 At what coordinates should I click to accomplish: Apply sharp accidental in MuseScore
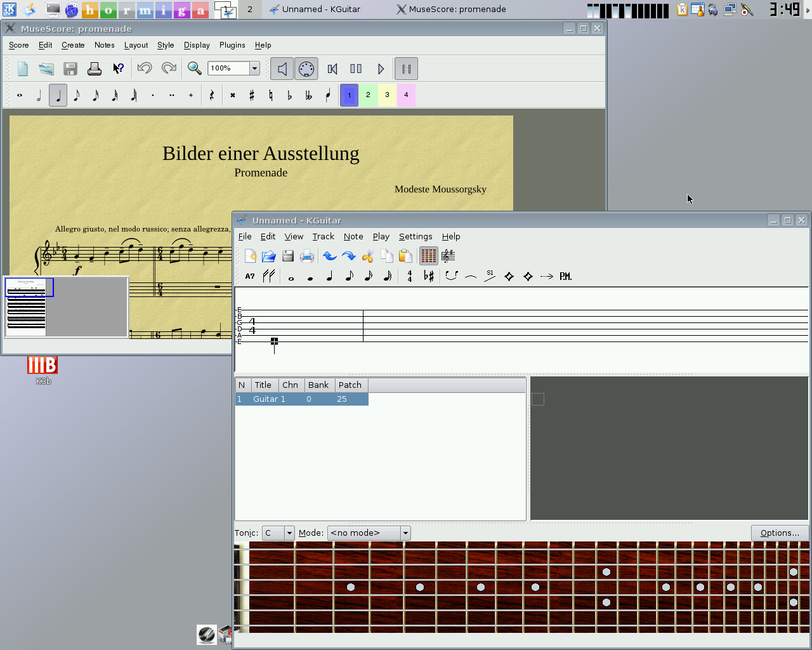pyautogui.click(x=252, y=95)
